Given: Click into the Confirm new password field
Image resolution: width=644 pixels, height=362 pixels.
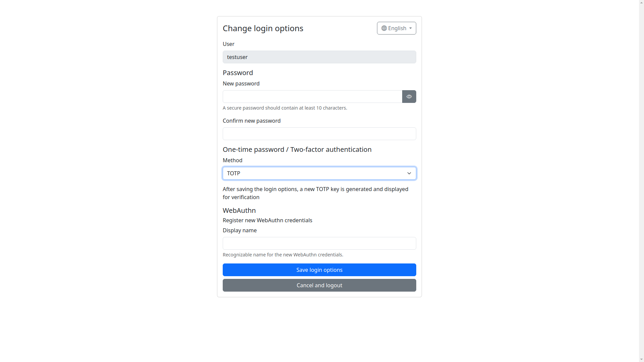Looking at the screenshot, I should pos(319,134).
